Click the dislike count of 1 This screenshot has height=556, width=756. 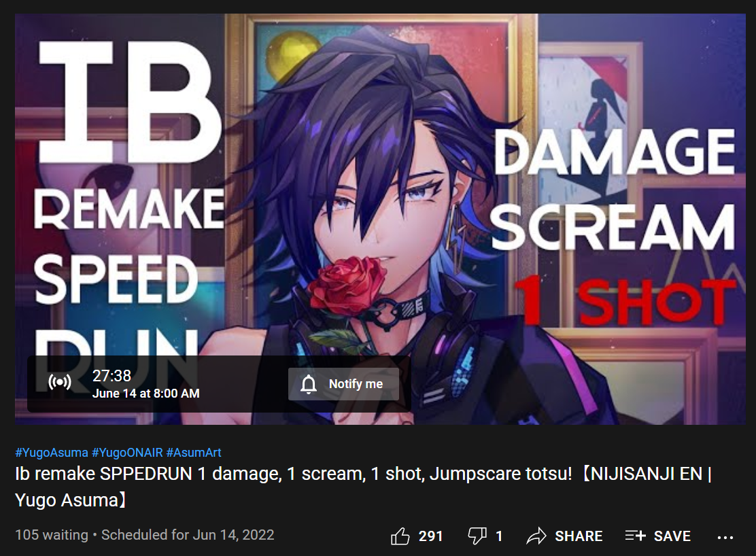coord(499,536)
